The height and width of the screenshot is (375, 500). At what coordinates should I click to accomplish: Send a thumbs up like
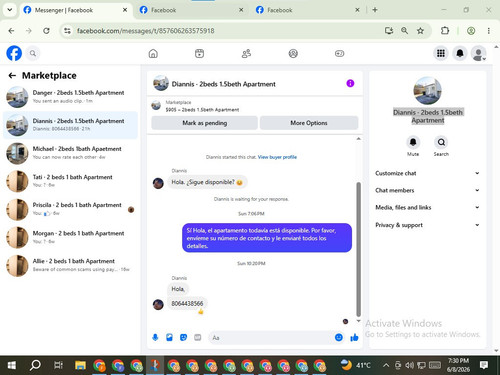click(x=354, y=338)
